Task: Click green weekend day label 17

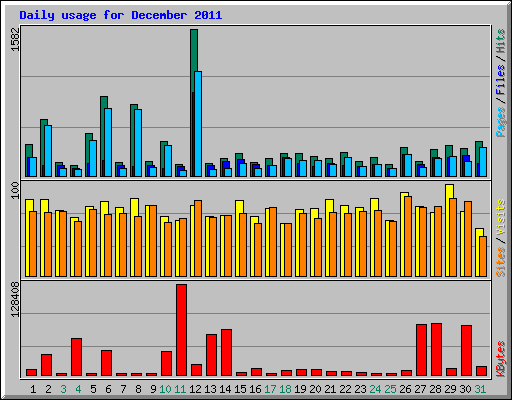Action: click(270, 389)
